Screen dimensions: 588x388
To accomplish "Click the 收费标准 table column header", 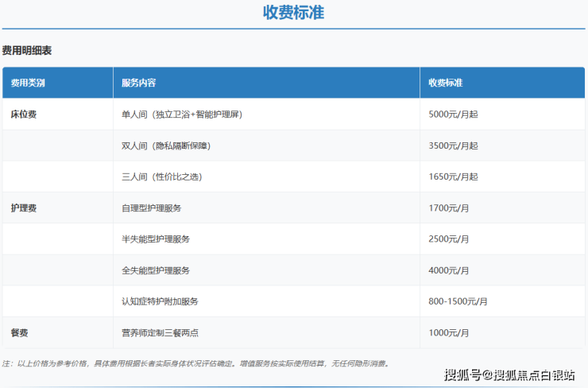I will coord(445,83).
